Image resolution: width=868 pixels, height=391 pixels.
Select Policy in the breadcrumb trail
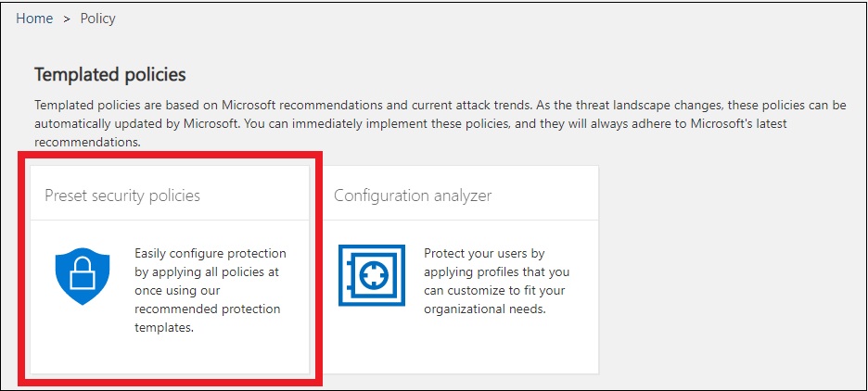coord(98,19)
